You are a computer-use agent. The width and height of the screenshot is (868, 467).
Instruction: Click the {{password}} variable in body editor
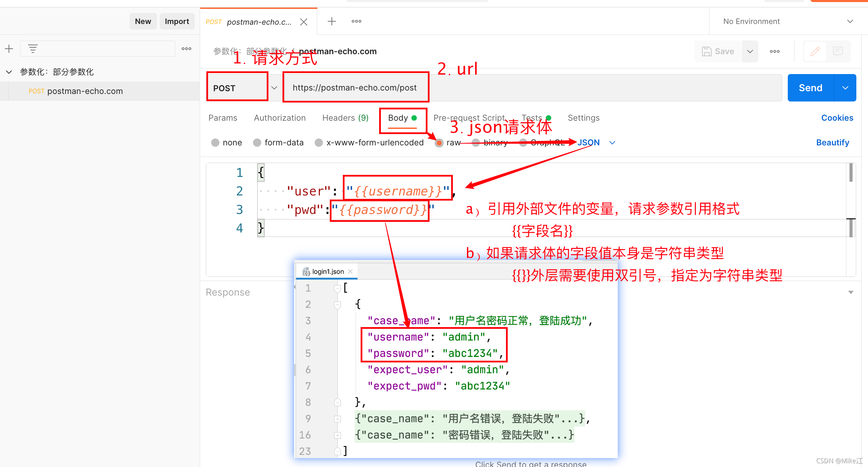tap(383, 210)
